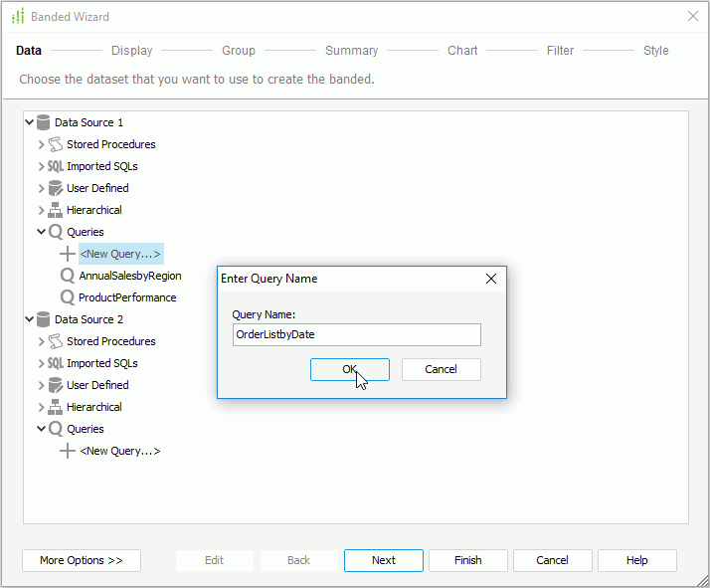Click inside the Query Name text field

(x=356, y=335)
